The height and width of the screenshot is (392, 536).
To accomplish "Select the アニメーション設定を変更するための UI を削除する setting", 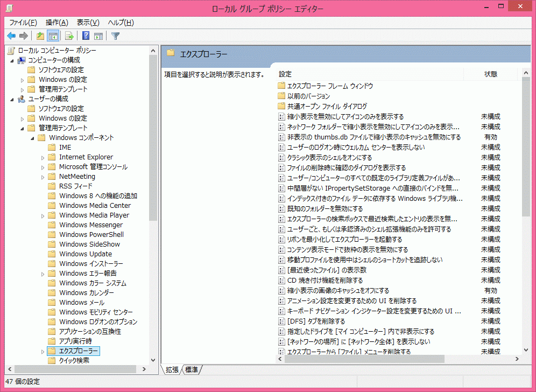I will (x=352, y=301).
